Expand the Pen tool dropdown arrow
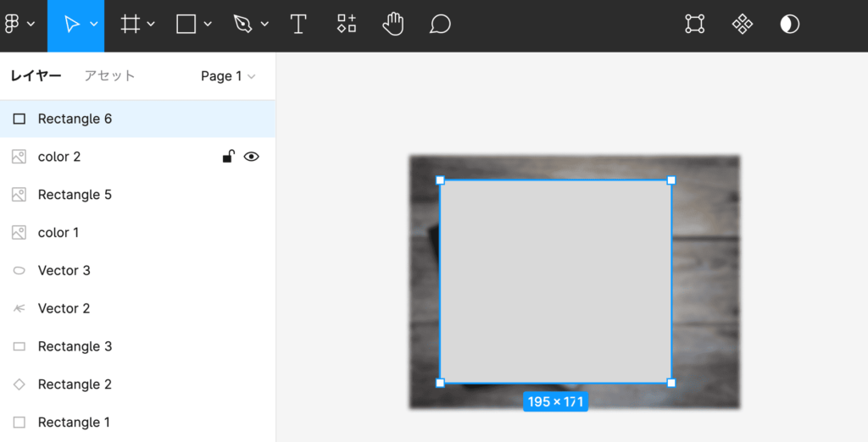Image resolution: width=868 pixels, height=442 pixels. (264, 25)
